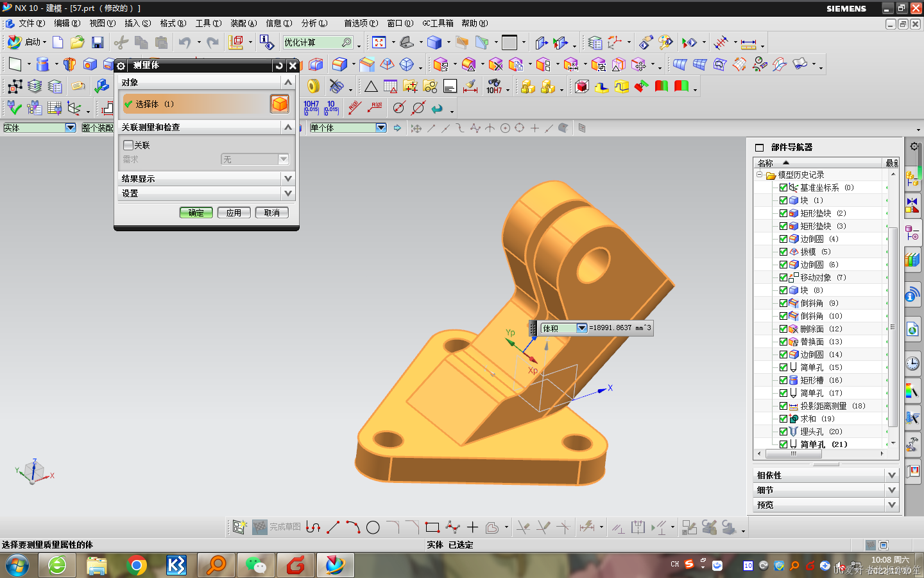Image resolution: width=924 pixels, height=578 pixels.
Task: Uncheck 移动对象 (7) feature checkbox
Action: pyautogui.click(x=783, y=277)
